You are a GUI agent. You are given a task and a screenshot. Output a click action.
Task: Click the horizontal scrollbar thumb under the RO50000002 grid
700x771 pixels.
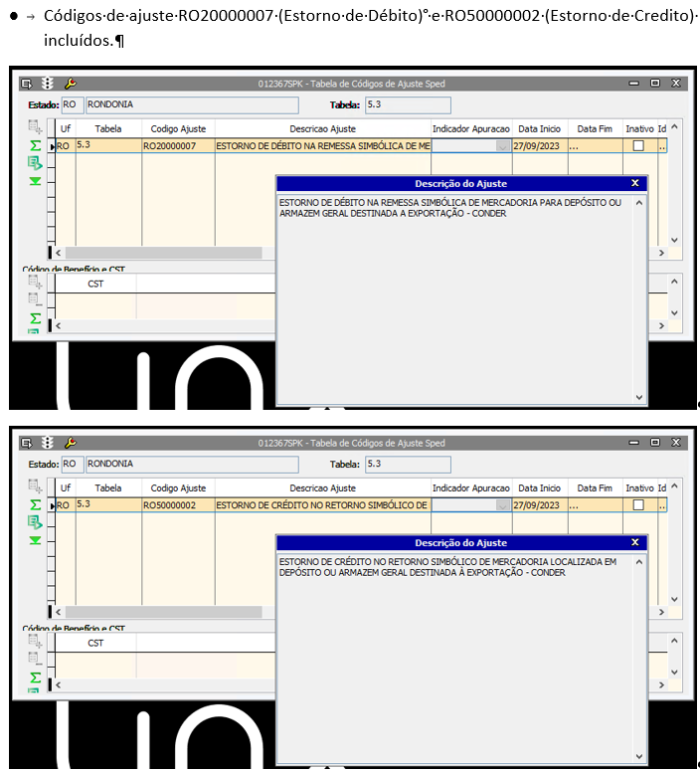[164, 612]
